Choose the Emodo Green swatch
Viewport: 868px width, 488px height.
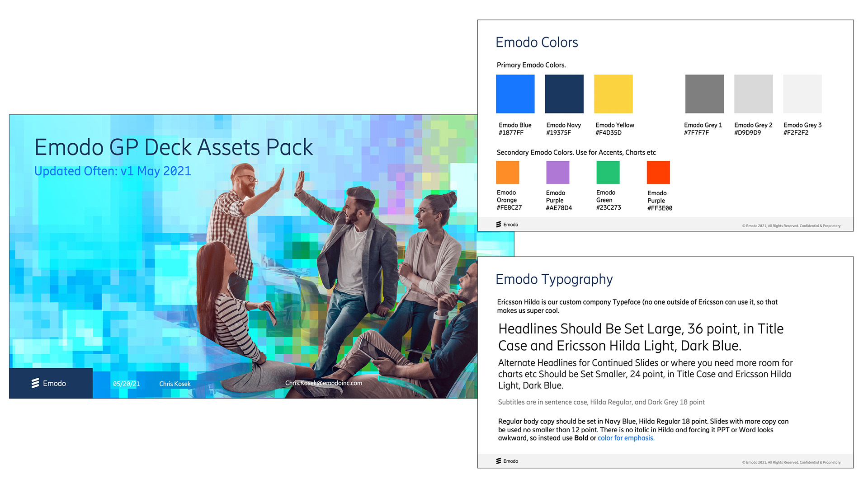point(608,172)
